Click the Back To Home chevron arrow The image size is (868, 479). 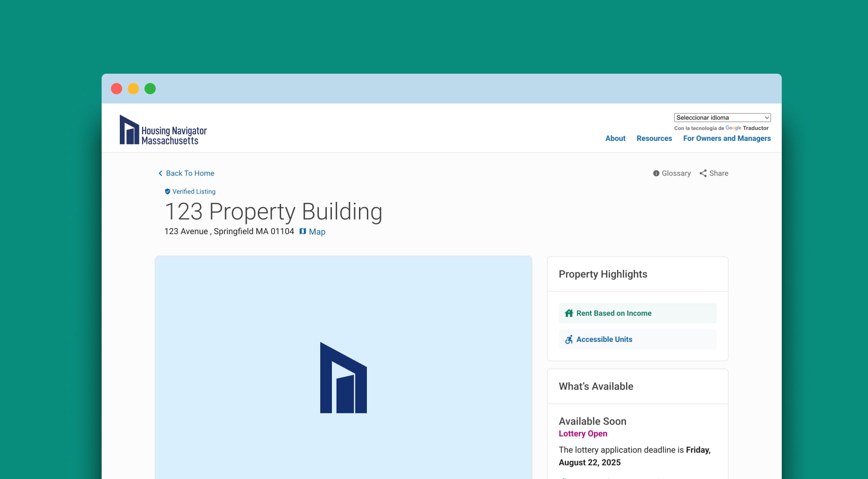click(x=160, y=174)
